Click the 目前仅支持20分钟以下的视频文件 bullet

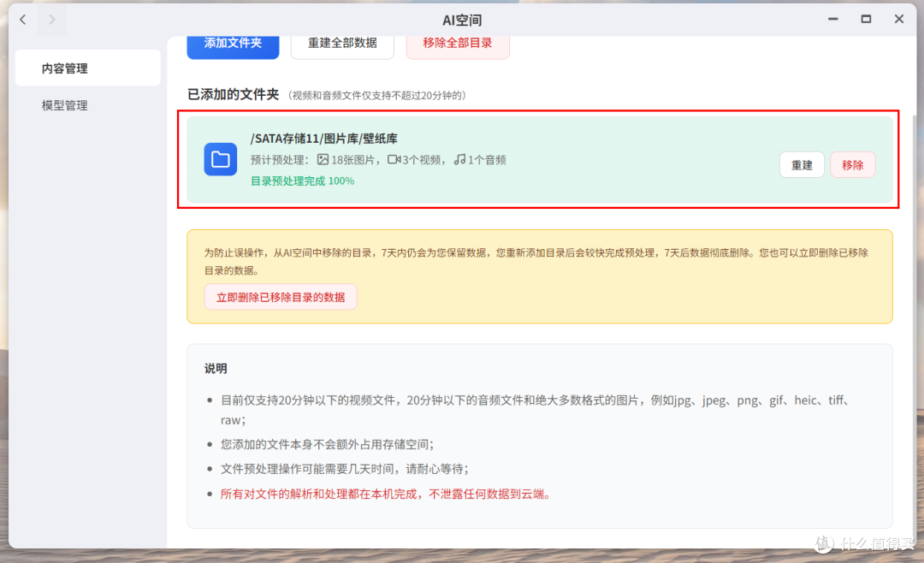(536, 410)
